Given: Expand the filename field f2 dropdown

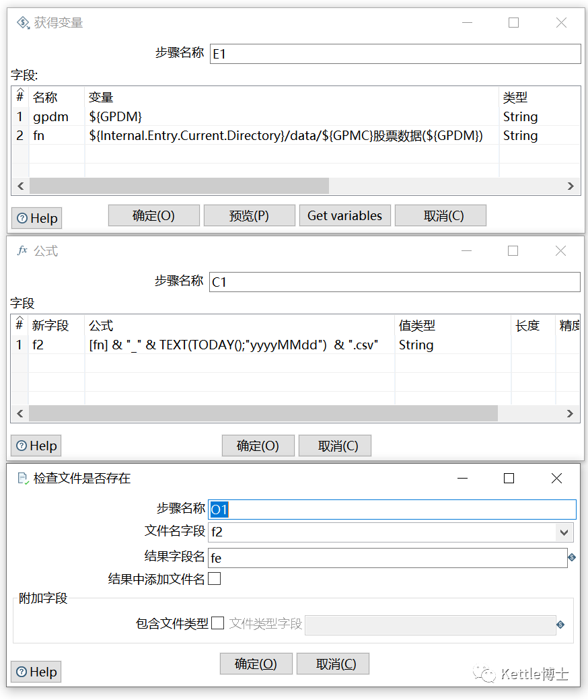Looking at the screenshot, I should 564,532.
